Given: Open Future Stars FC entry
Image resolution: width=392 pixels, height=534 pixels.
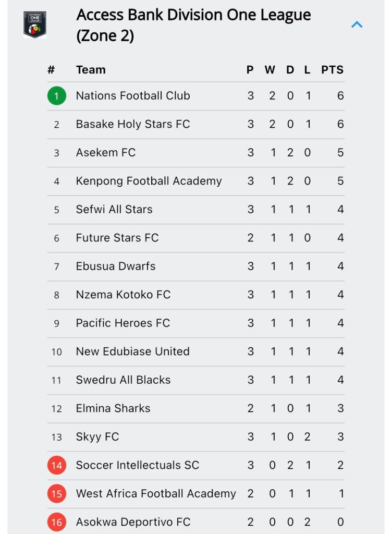Looking at the screenshot, I should [195, 238].
